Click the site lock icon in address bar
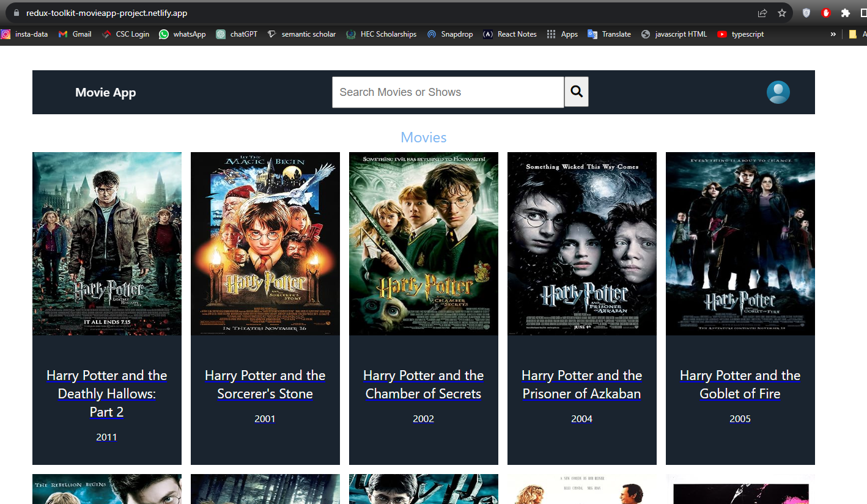Screen dimensions: 867x504 coord(16,13)
